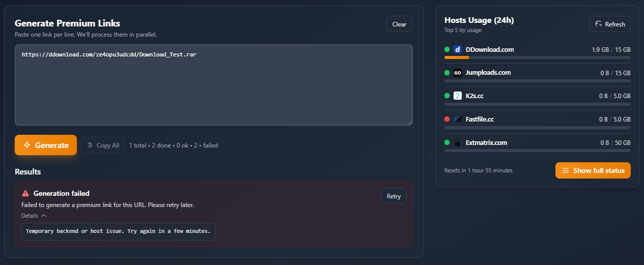
Task: Click the Jumploads.com GO logo icon
Action: [457, 73]
